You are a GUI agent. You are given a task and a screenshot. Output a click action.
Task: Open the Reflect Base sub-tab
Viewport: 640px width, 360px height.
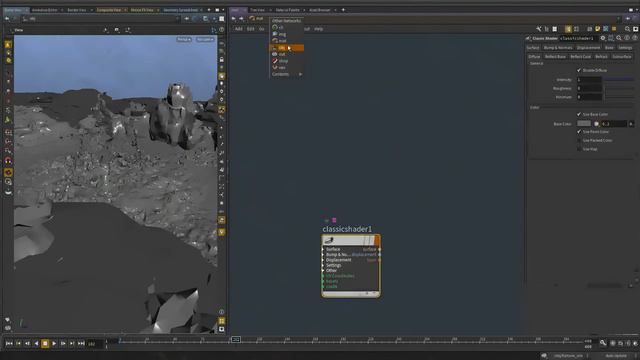555,57
